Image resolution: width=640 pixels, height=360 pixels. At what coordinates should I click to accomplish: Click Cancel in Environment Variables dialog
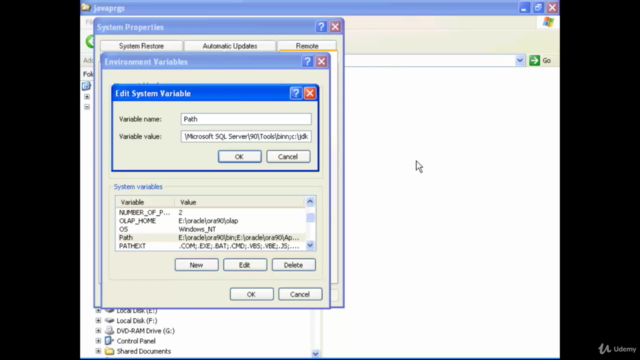pyautogui.click(x=300, y=294)
